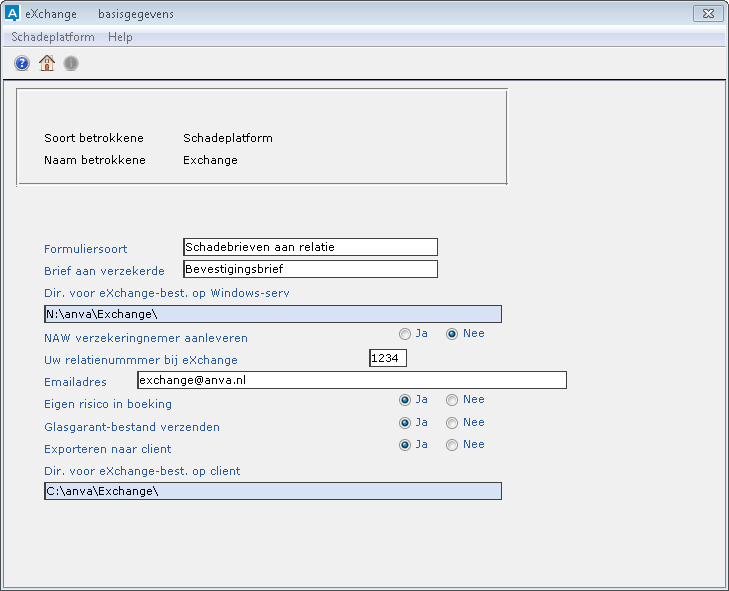
Task: Set Eigen risico in boeking to Nee
Action: (452, 400)
